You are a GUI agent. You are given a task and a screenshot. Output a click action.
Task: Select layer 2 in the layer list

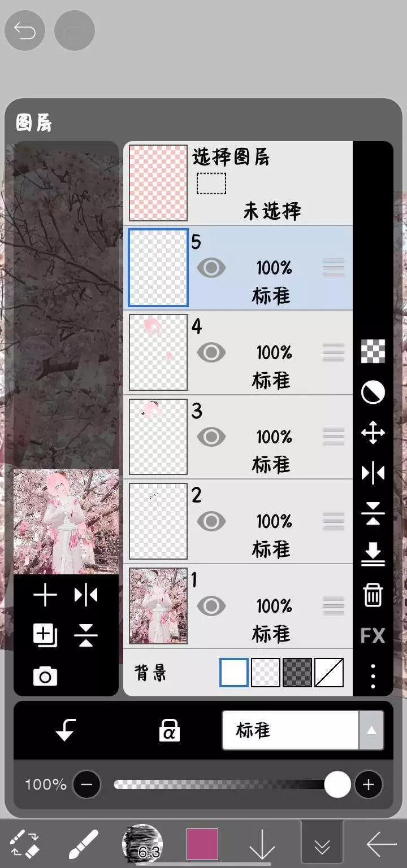click(x=238, y=521)
